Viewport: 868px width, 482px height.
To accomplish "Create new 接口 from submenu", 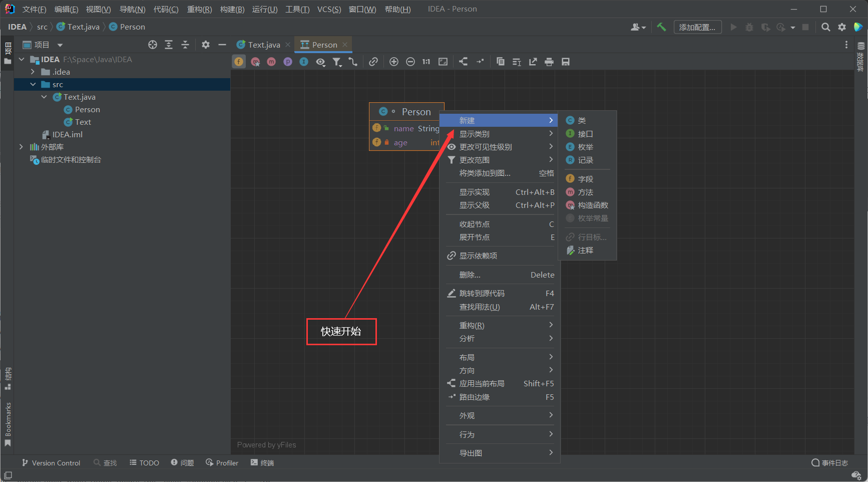I will [587, 134].
